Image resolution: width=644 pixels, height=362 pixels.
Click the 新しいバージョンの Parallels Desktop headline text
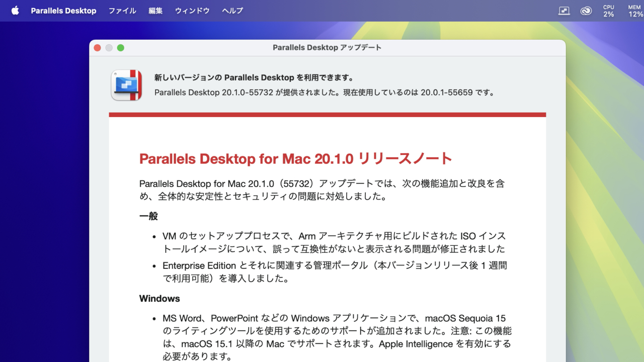(x=254, y=77)
